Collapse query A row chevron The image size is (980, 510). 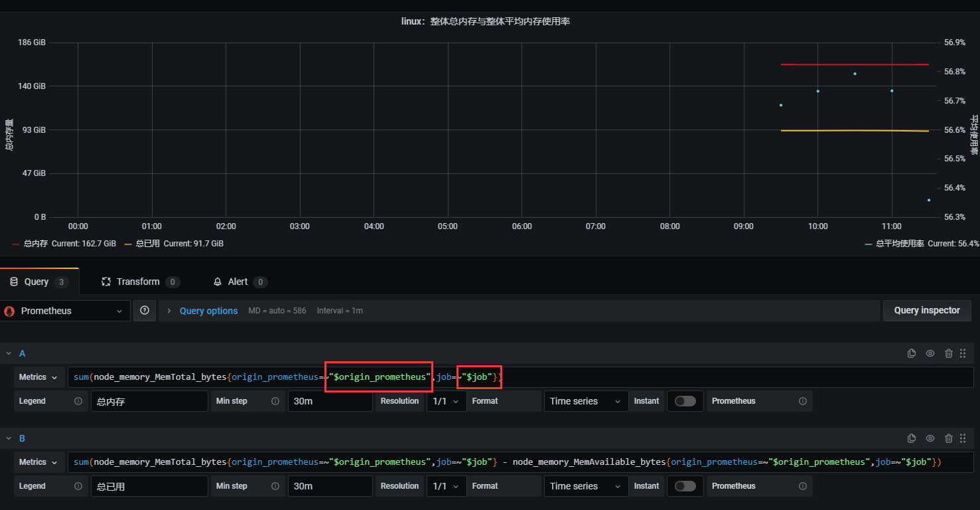pyautogui.click(x=9, y=353)
